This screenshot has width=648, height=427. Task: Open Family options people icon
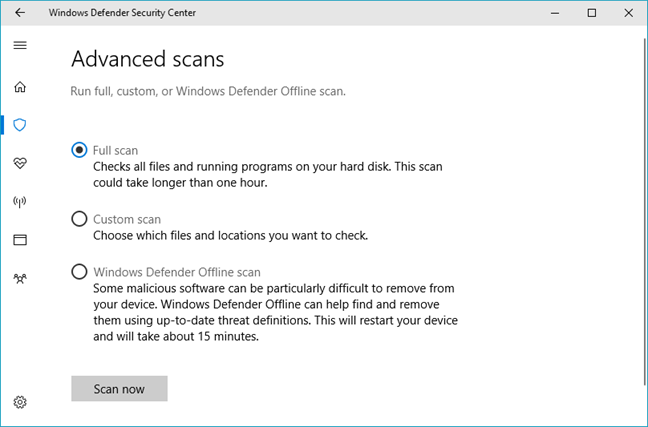(x=20, y=278)
